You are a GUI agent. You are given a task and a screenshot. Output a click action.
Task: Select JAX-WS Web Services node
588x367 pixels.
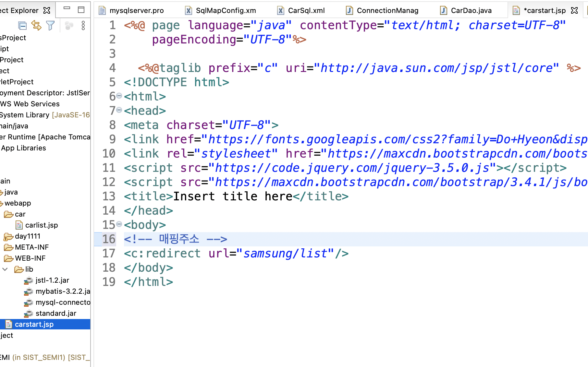pos(30,104)
